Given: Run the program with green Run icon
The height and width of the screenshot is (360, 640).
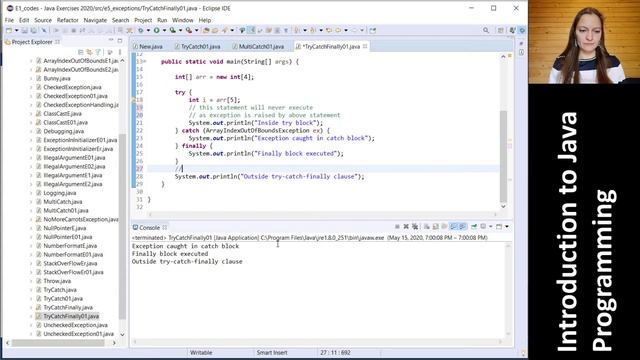Looking at the screenshot, I should (156, 30).
